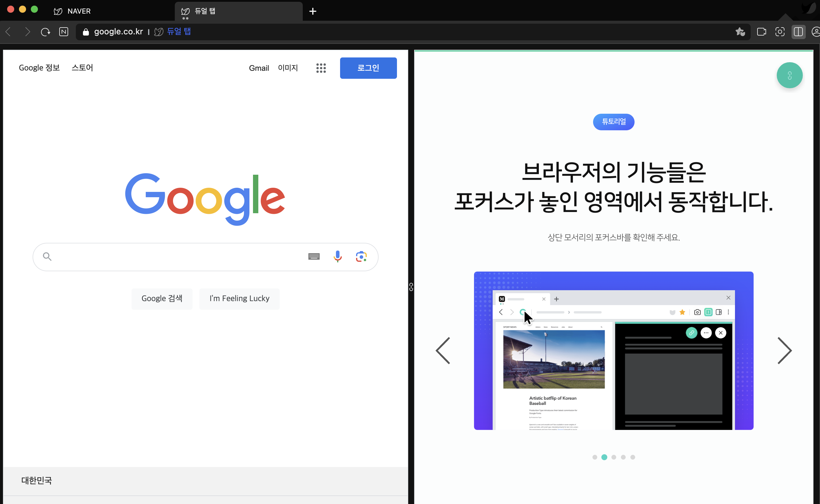This screenshot has height=504, width=820.
Task: Click the reload page icon
Action: point(45,32)
